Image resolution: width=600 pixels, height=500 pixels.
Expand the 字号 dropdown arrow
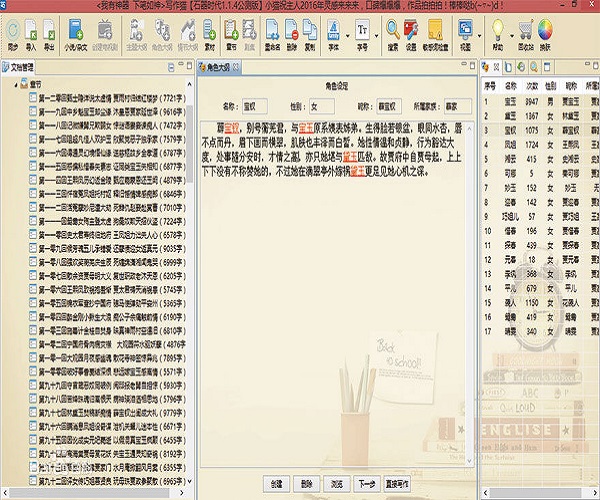point(377,36)
